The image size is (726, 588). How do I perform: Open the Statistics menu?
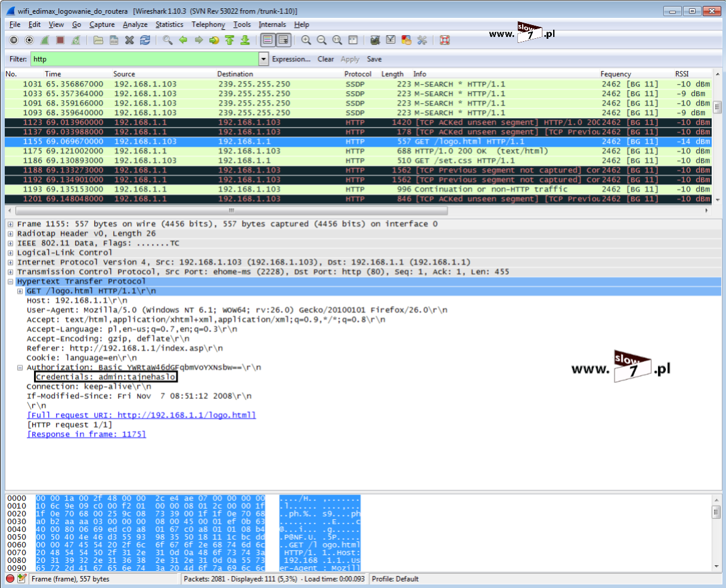[169, 24]
